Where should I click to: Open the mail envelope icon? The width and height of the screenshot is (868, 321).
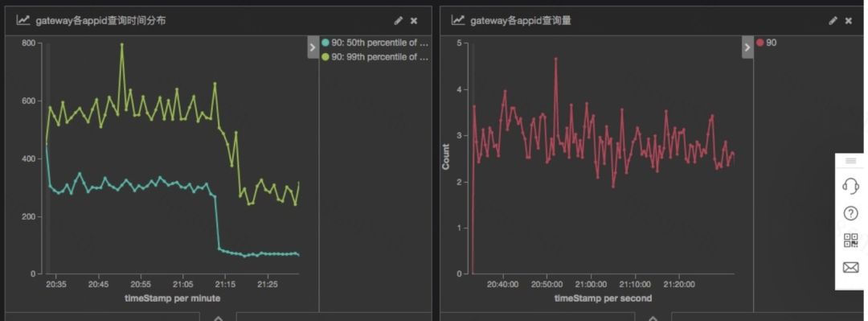pos(850,268)
